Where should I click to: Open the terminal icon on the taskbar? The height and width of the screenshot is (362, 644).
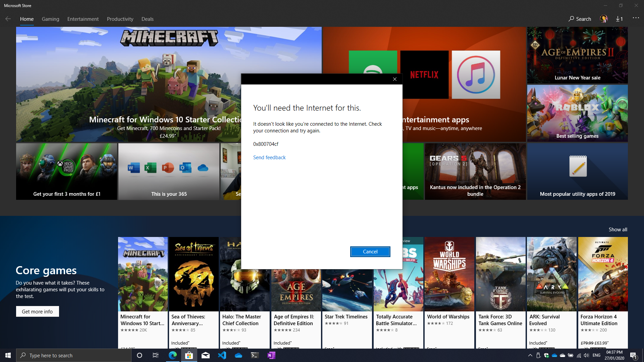pyautogui.click(x=255, y=355)
